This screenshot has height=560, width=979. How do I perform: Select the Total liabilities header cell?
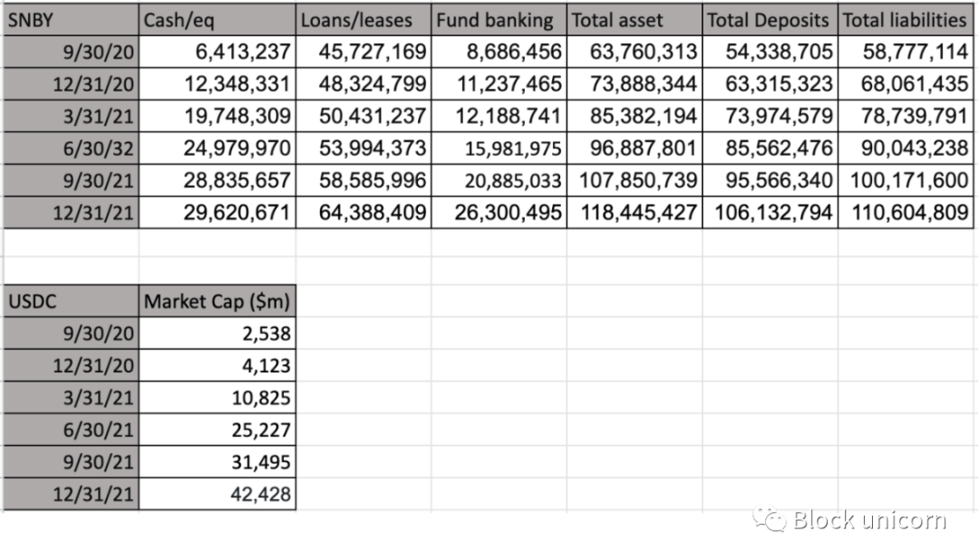pyautogui.click(x=906, y=20)
